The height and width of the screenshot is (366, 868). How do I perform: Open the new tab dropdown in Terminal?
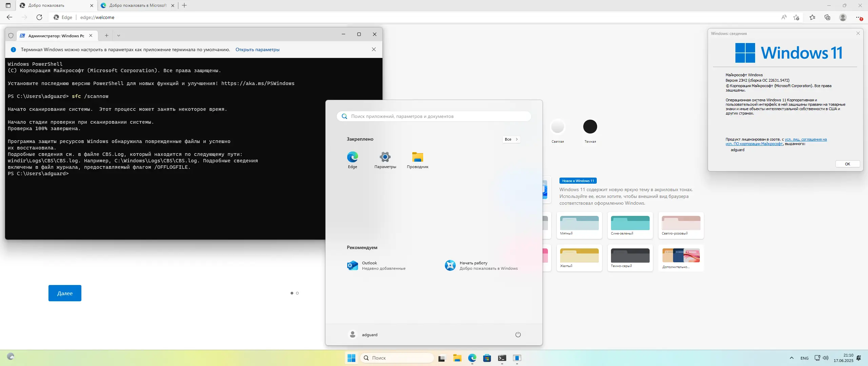pyautogui.click(x=118, y=35)
